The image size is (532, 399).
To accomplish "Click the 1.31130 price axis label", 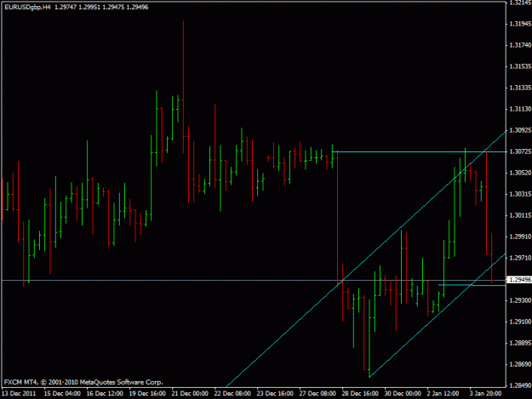I will point(520,109).
